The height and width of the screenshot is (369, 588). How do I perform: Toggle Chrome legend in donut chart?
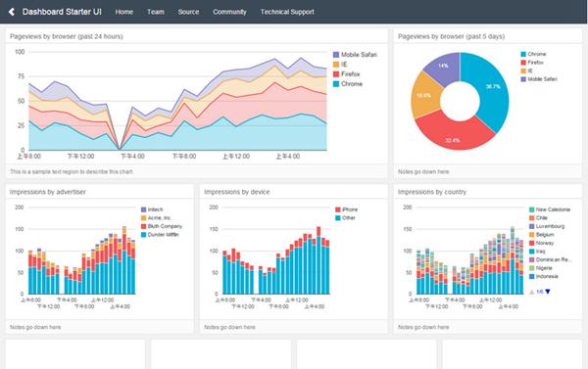(x=533, y=54)
